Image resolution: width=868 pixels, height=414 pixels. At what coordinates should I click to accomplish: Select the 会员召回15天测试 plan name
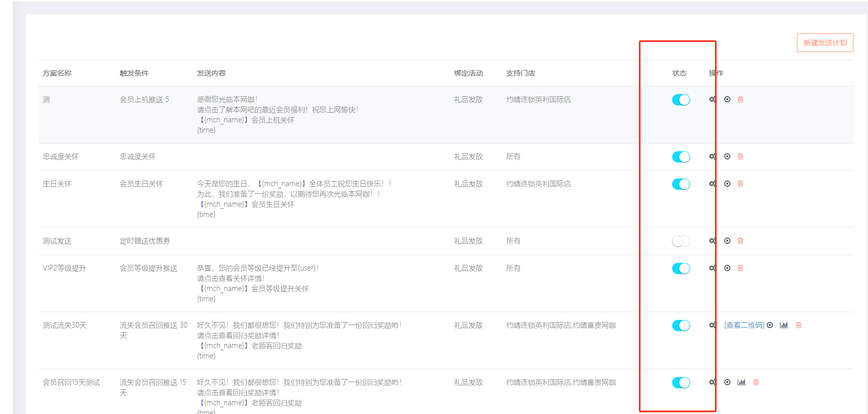[x=71, y=382]
